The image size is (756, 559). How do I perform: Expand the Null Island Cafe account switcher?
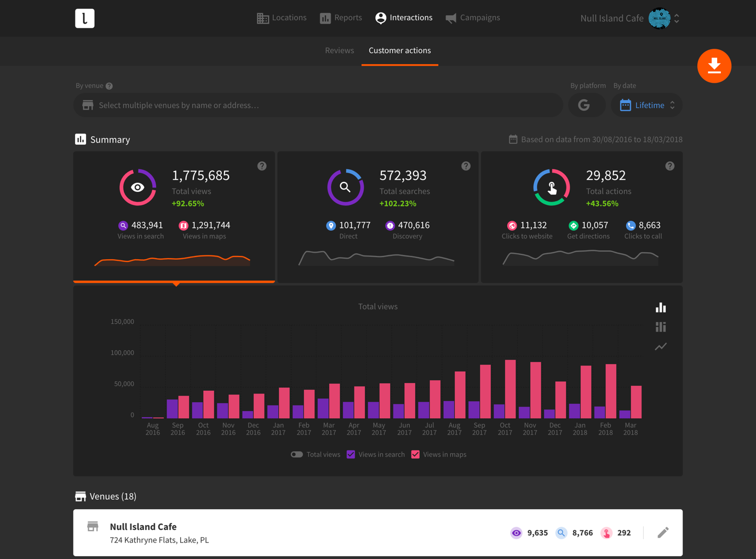[x=677, y=19]
